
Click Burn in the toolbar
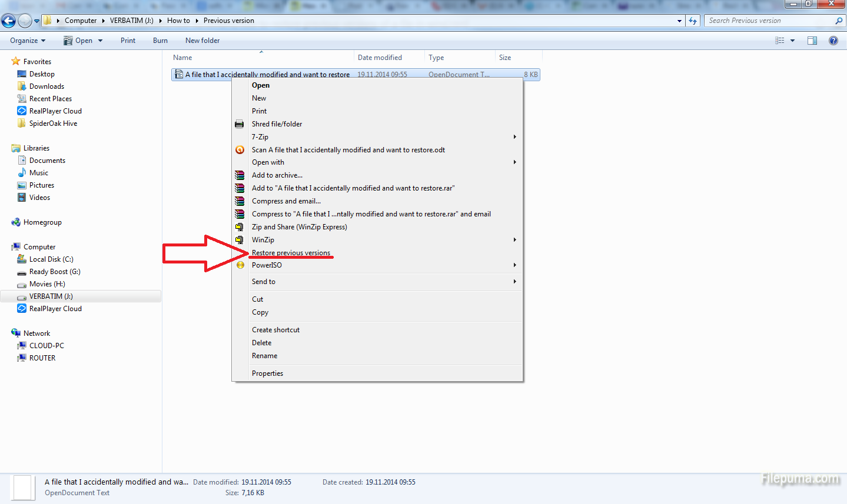160,41
